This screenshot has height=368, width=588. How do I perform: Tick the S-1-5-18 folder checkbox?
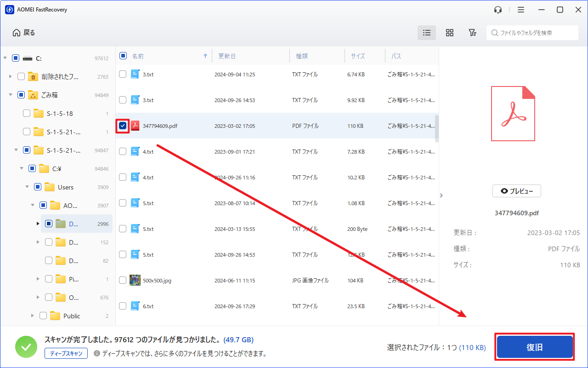[x=27, y=114]
